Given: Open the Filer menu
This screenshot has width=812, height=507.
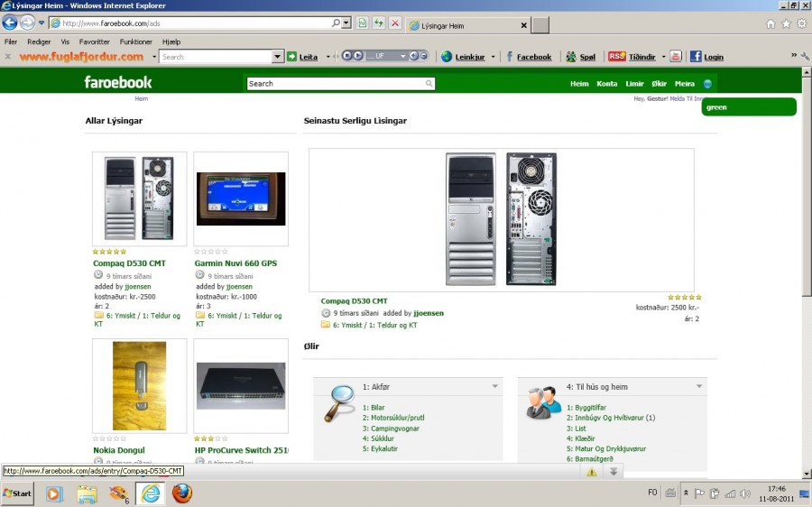Looking at the screenshot, I should coord(11,41).
